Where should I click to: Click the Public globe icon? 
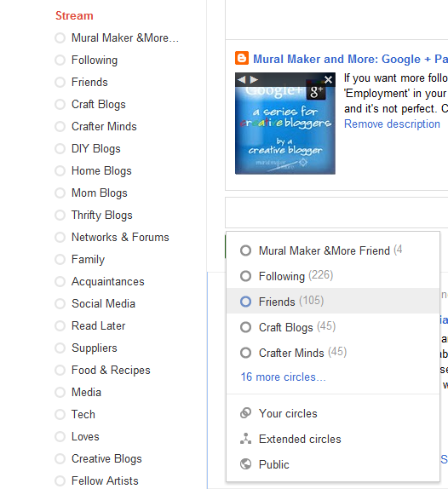(245, 464)
